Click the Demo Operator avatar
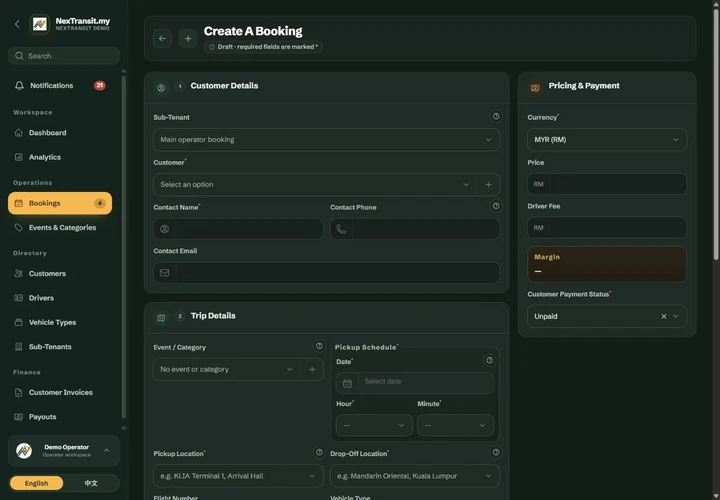The image size is (720, 500). click(x=24, y=451)
